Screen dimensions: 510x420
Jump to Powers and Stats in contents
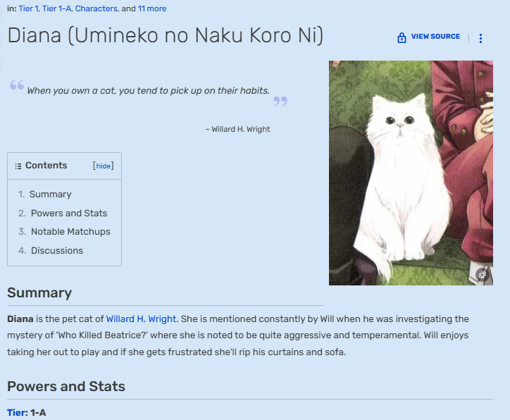69,213
